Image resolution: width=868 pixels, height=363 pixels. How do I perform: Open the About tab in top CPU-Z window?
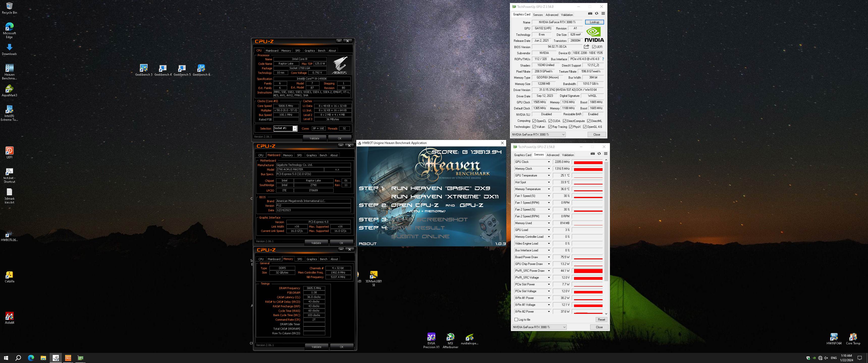[x=332, y=50]
